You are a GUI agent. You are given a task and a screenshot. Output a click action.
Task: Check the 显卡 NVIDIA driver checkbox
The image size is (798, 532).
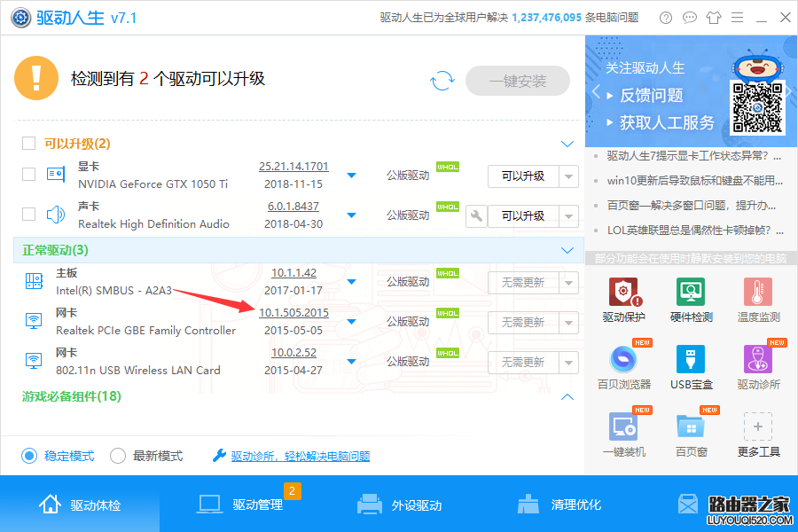point(29,175)
